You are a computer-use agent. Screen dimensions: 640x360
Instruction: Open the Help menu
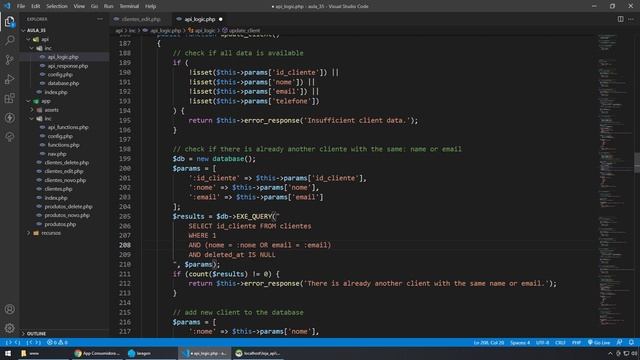click(x=150, y=6)
